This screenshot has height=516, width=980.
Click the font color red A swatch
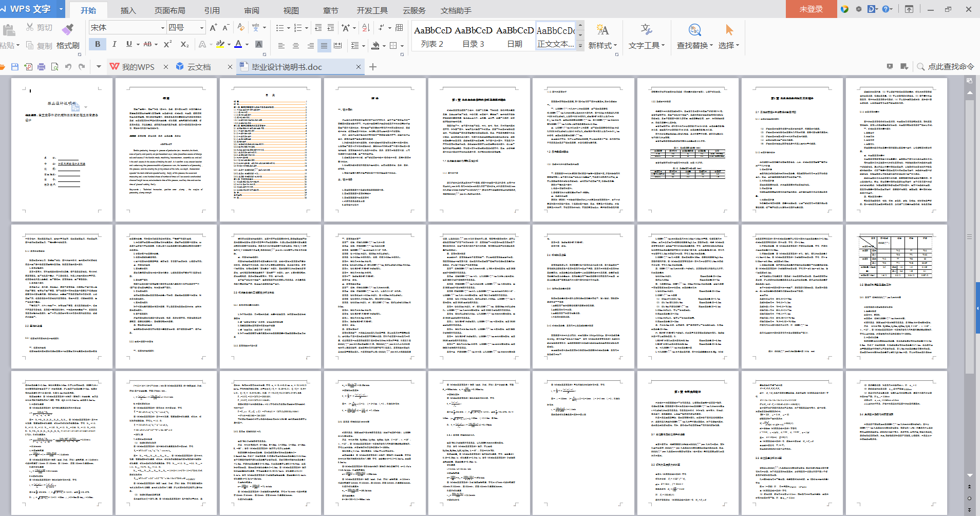click(238, 45)
